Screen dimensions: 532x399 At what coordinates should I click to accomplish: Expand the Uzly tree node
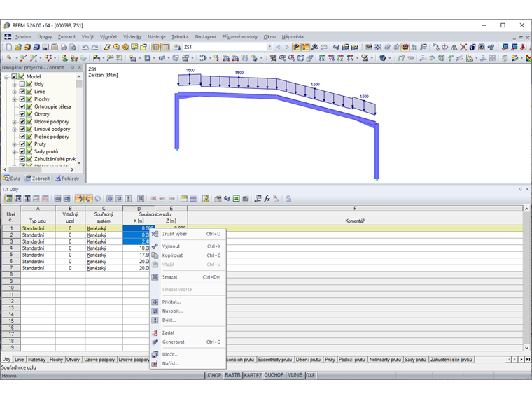pos(14,85)
